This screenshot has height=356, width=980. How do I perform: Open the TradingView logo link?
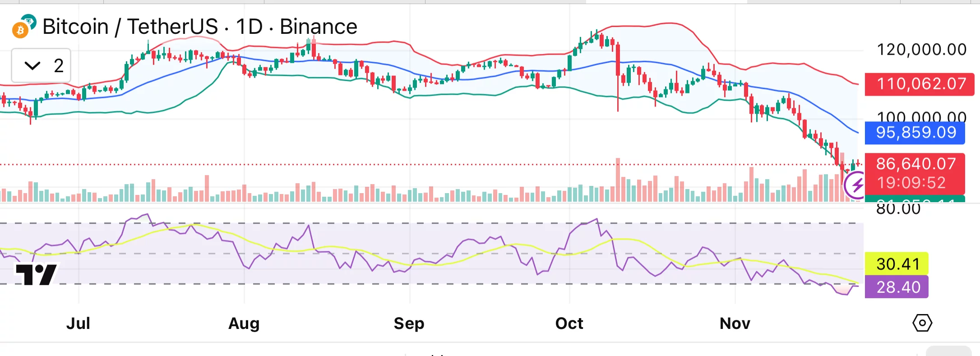click(36, 274)
